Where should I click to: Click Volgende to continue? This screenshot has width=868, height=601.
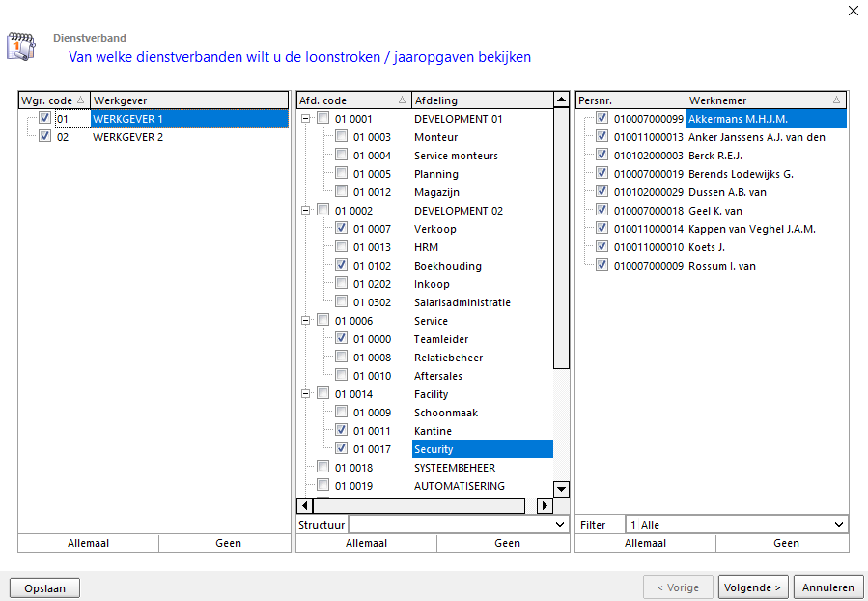pyautogui.click(x=753, y=587)
